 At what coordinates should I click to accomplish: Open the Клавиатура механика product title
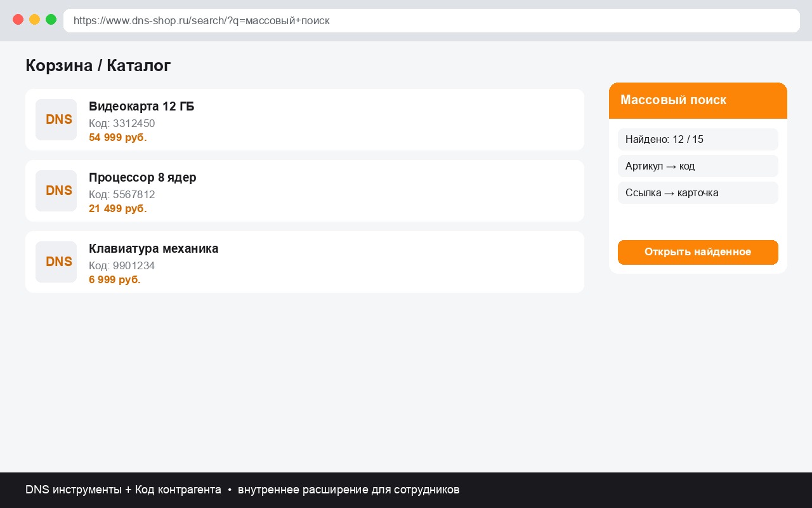point(154,248)
